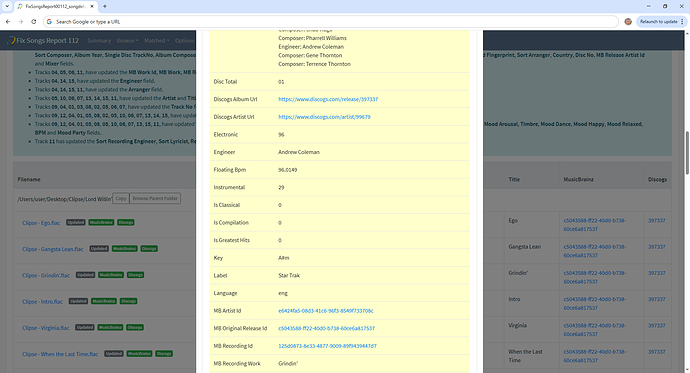Expand the Matched dropdown menu
This screenshot has height=373, width=690.
point(157,40)
